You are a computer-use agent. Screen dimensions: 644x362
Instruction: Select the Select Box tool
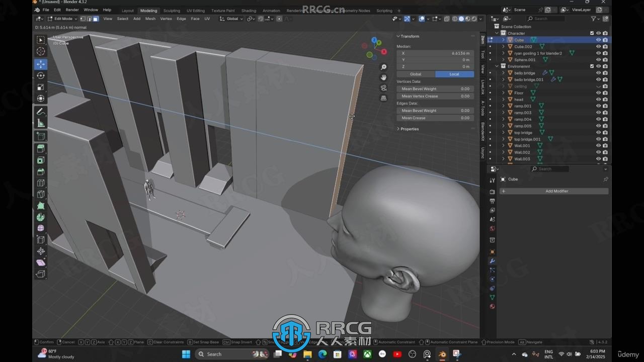pos(41,40)
